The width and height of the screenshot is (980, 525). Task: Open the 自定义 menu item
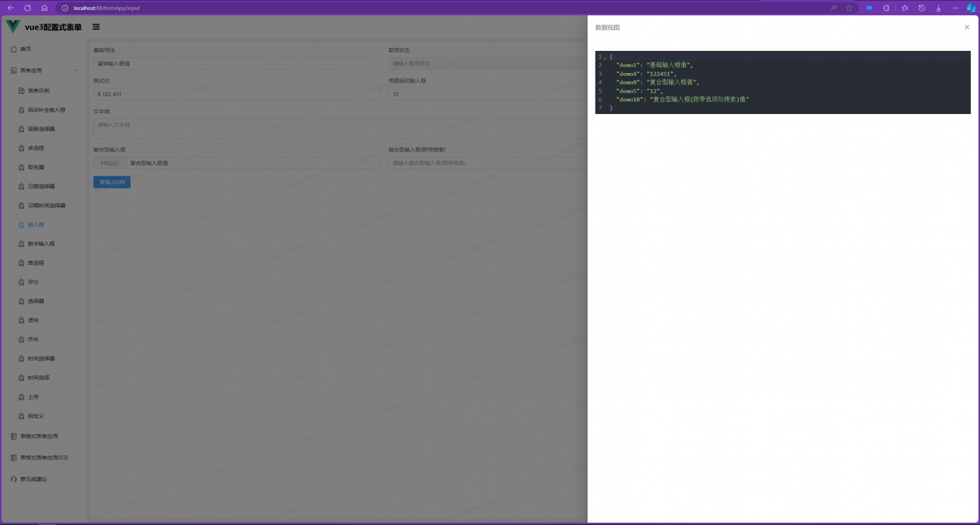[44, 416]
